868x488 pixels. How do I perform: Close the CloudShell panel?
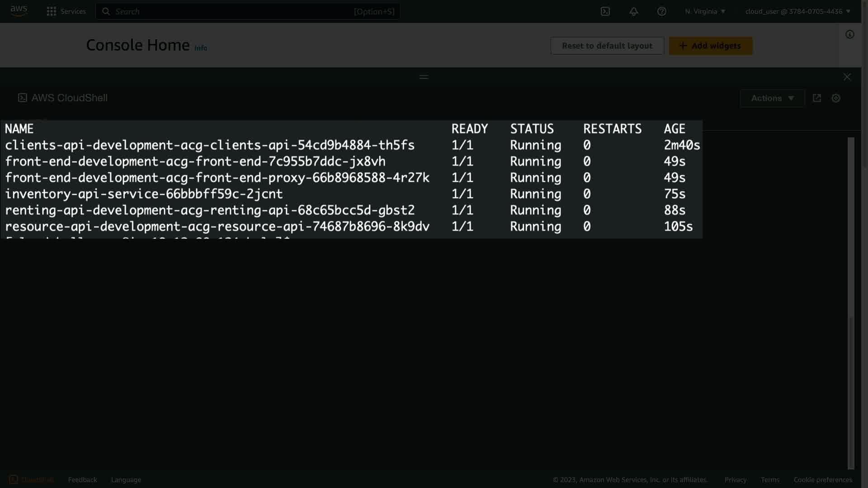(x=847, y=77)
